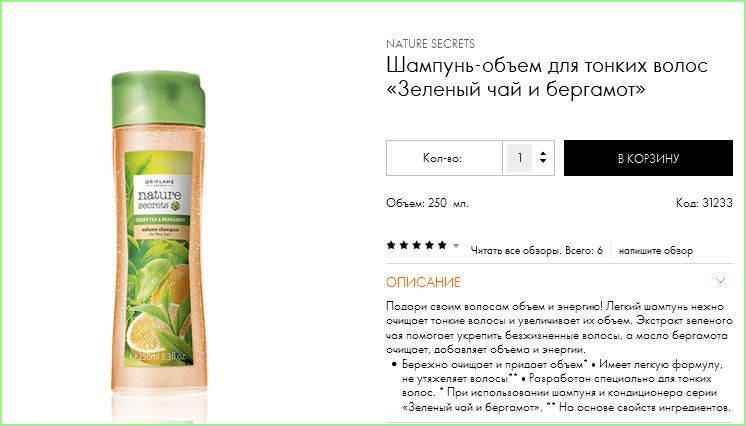Focus the quantity field showing 1
This screenshot has height=426, width=746.
[520, 158]
